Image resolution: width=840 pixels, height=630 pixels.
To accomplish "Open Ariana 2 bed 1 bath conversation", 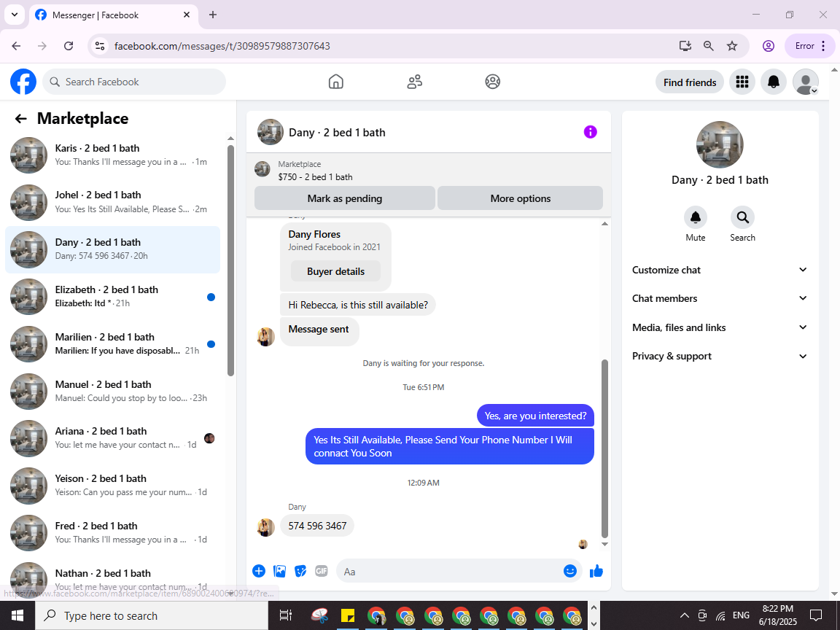I will tap(112, 437).
